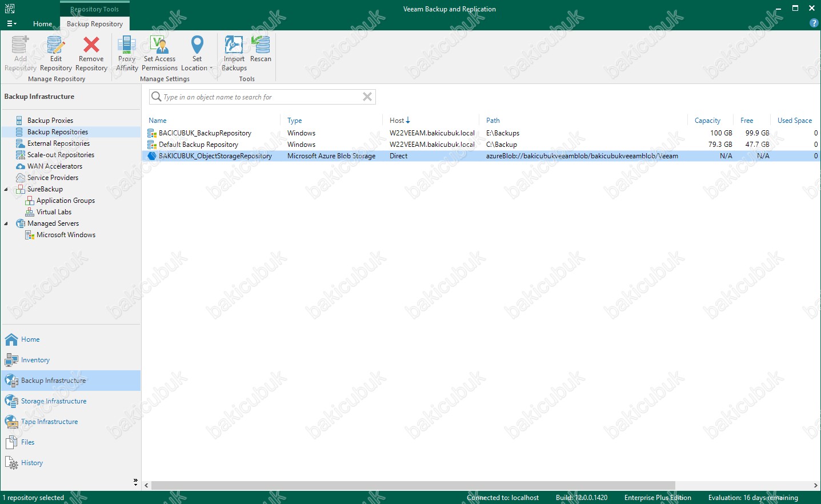Open the Help question mark icon
This screenshot has width=821, height=504.
pyautogui.click(x=814, y=23)
